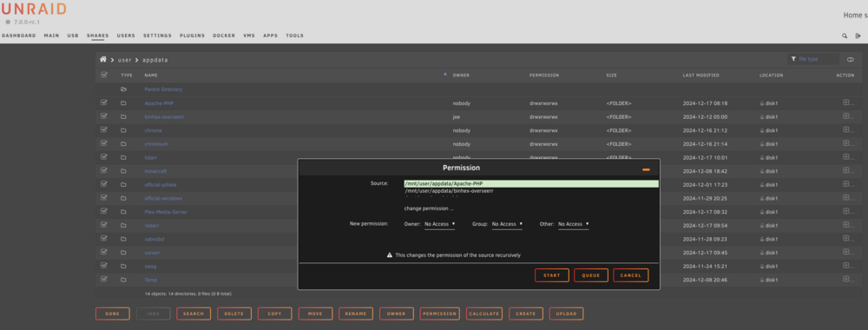Click the home icon in the breadcrumb
The image size is (868, 330).
click(x=103, y=59)
